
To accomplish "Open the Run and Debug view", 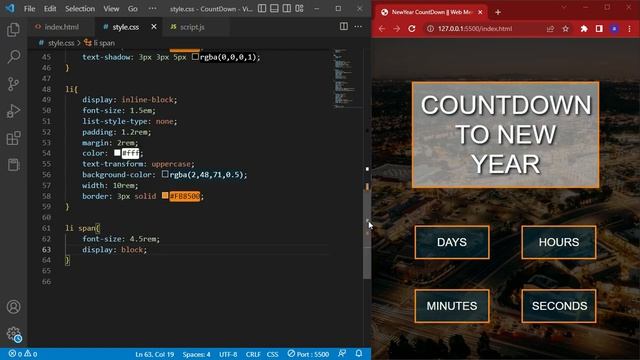I will [x=13, y=111].
